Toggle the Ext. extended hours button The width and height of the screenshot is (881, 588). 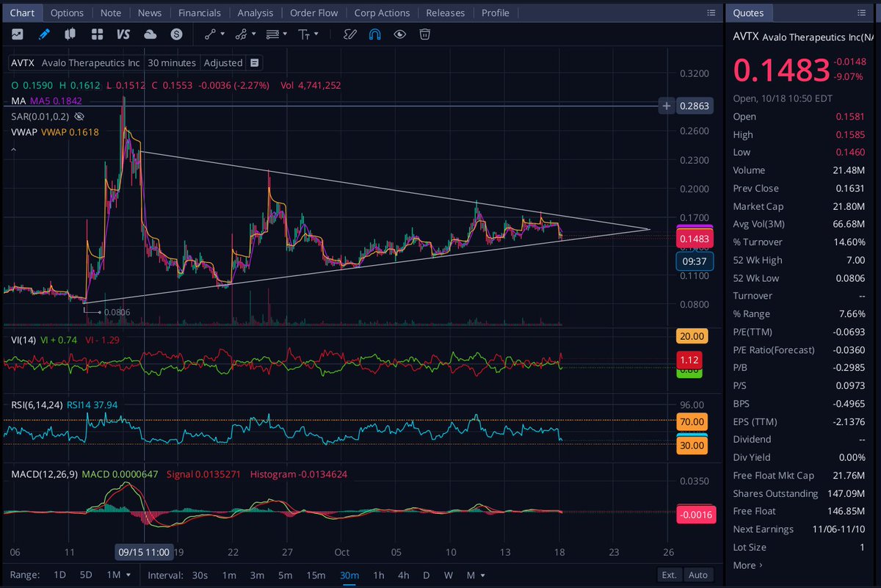(x=669, y=575)
